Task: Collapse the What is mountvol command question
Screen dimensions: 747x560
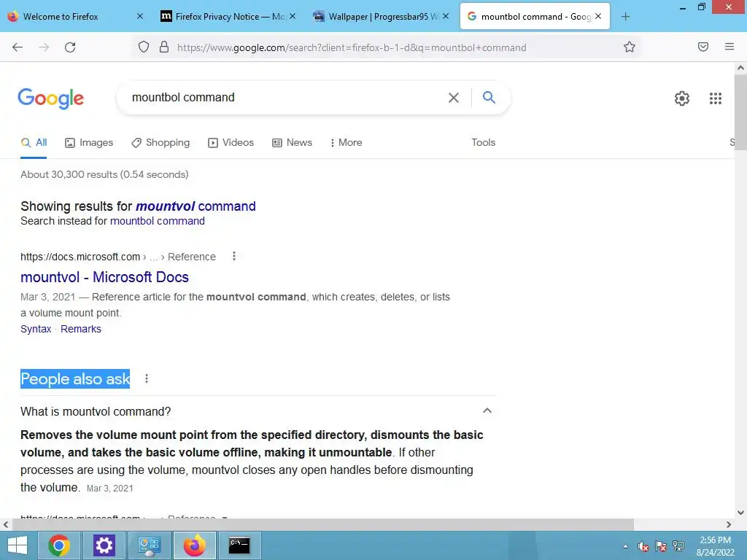Action: pyautogui.click(x=487, y=411)
